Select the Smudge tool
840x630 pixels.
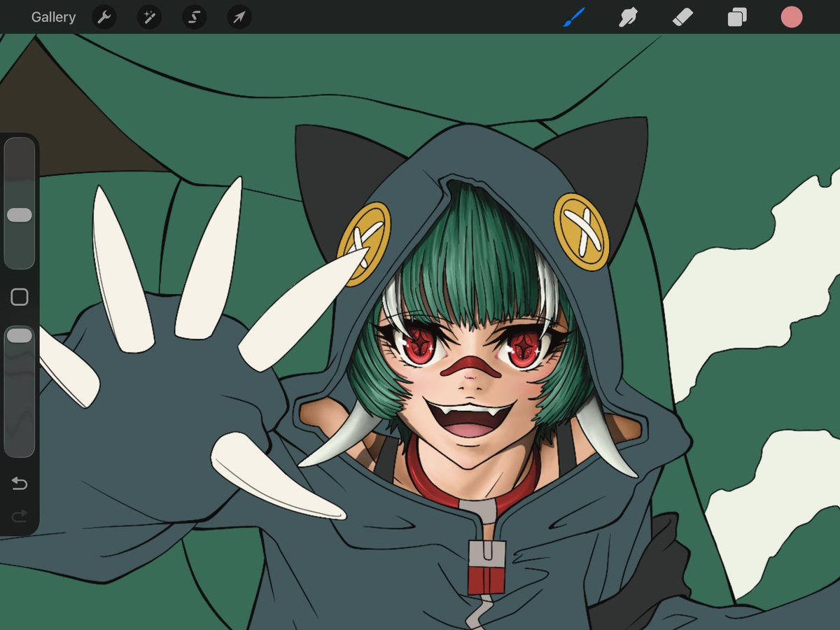(x=628, y=17)
